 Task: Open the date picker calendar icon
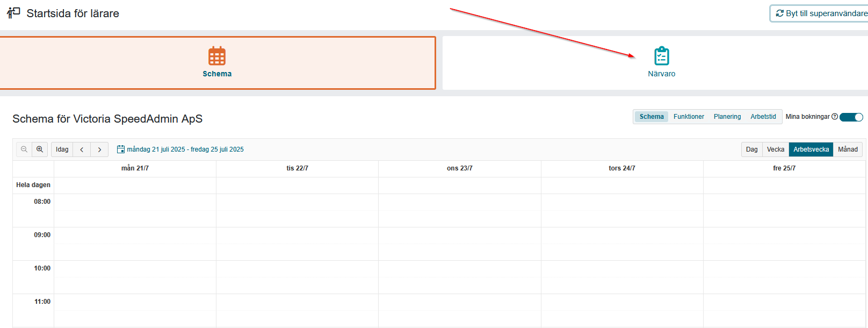coord(121,149)
